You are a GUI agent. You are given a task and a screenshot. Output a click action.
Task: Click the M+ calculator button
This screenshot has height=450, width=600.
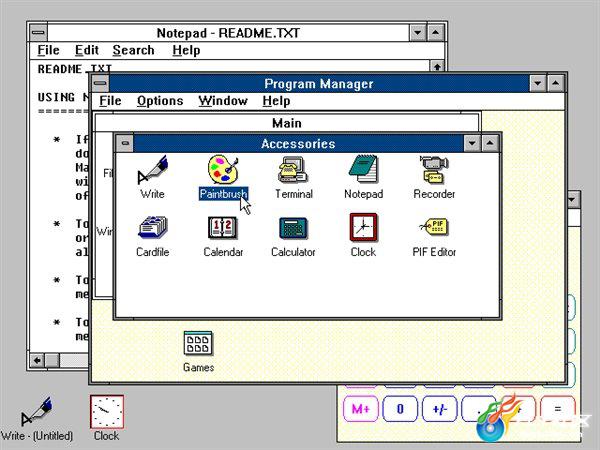pyautogui.click(x=360, y=409)
